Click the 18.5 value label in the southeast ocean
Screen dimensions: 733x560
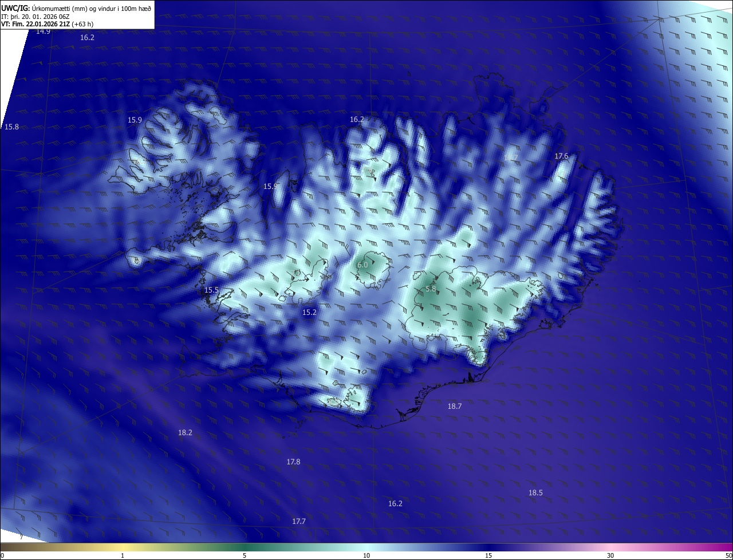[535, 492]
